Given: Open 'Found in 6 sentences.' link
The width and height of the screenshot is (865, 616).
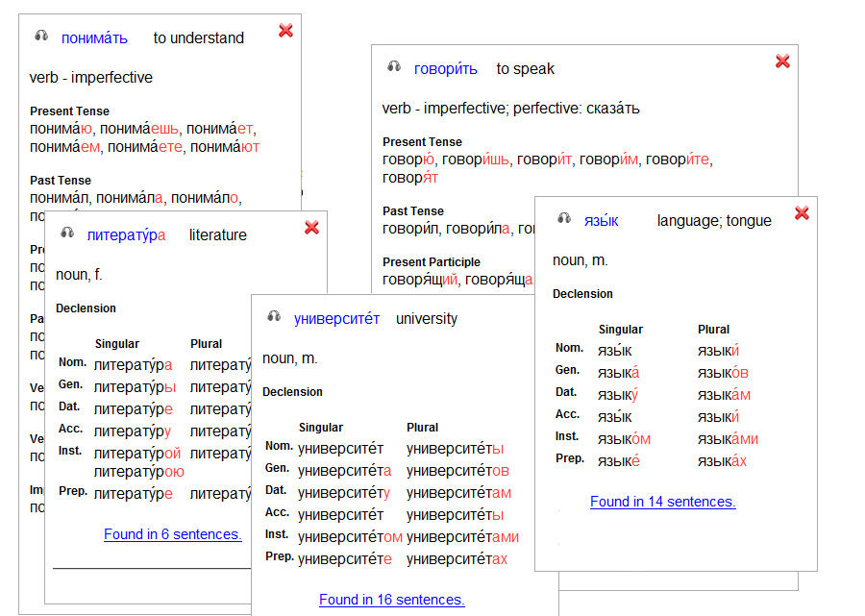Looking at the screenshot, I should (173, 534).
